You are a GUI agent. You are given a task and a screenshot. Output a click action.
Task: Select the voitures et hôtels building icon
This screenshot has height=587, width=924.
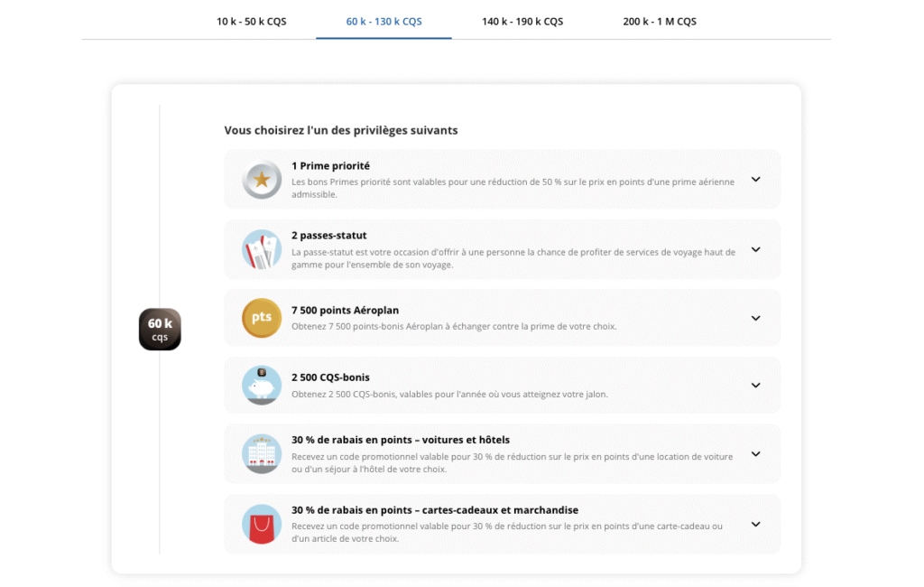[x=261, y=454]
